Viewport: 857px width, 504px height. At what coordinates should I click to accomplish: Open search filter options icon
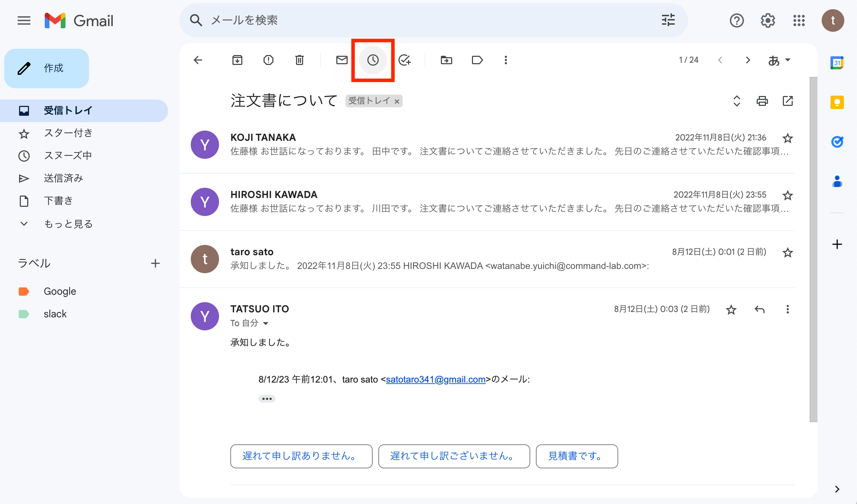(x=668, y=20)
